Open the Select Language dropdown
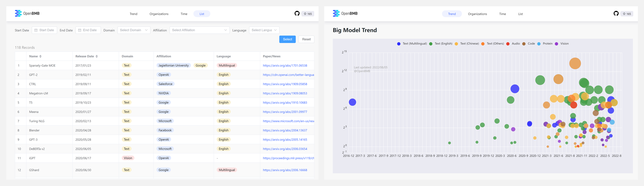The width and height of the screenshot is (644, 186). 264,30
